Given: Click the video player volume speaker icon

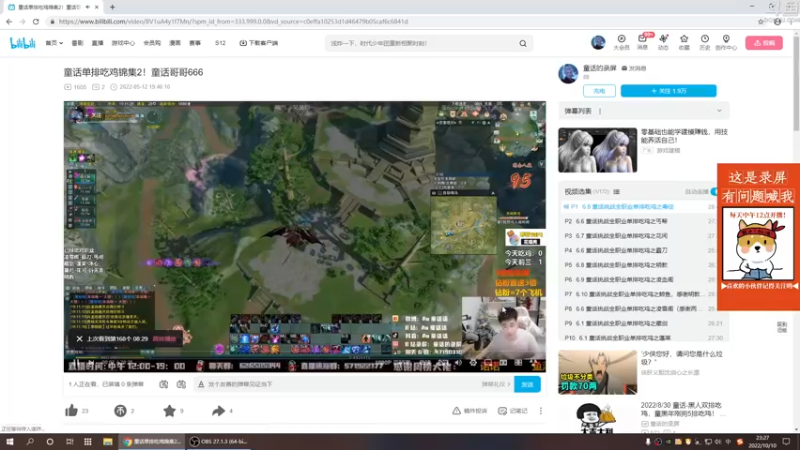Looking at the screenshot, I should tap(458, 363).
